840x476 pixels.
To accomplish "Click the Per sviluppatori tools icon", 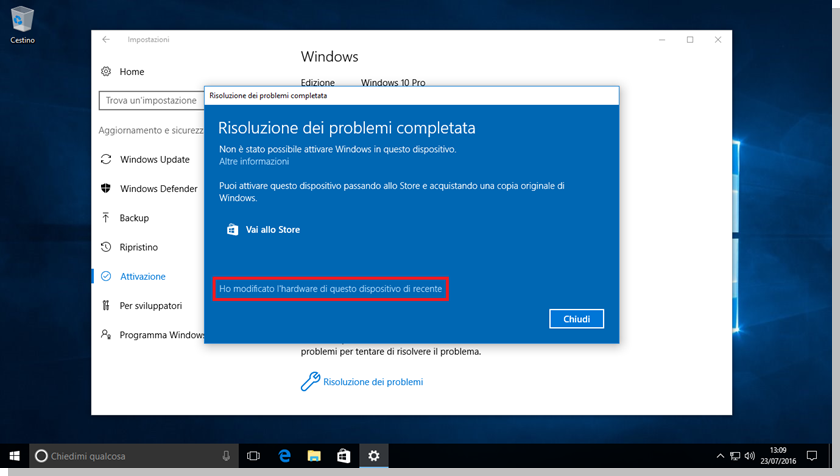I will click(106, 305).
